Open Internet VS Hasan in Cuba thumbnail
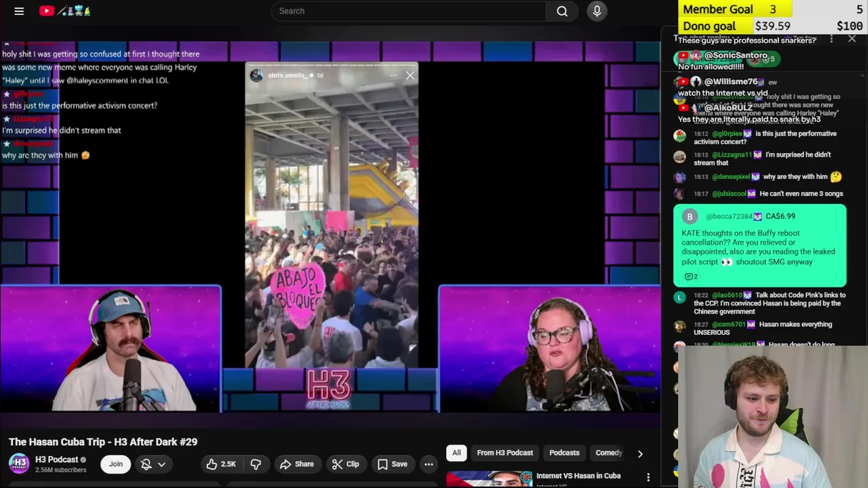This screenshot has width=868, height=488. (489, 479)
